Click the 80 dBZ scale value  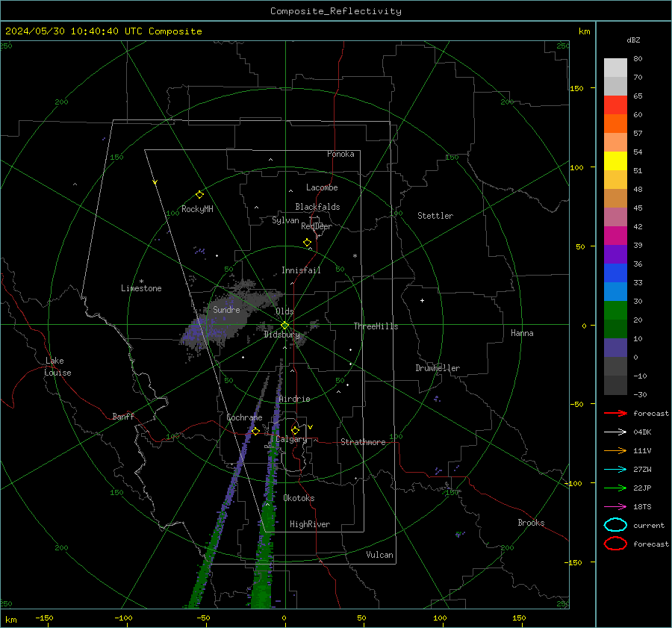point(638,58)
